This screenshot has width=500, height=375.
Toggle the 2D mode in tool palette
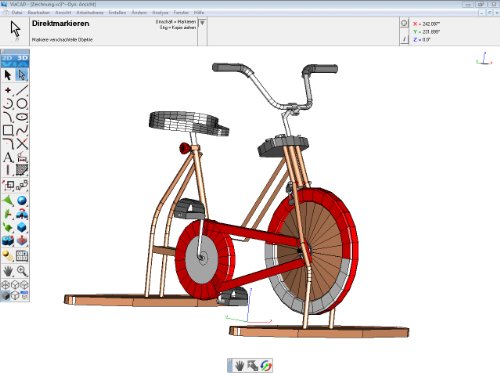click(7, 58)
